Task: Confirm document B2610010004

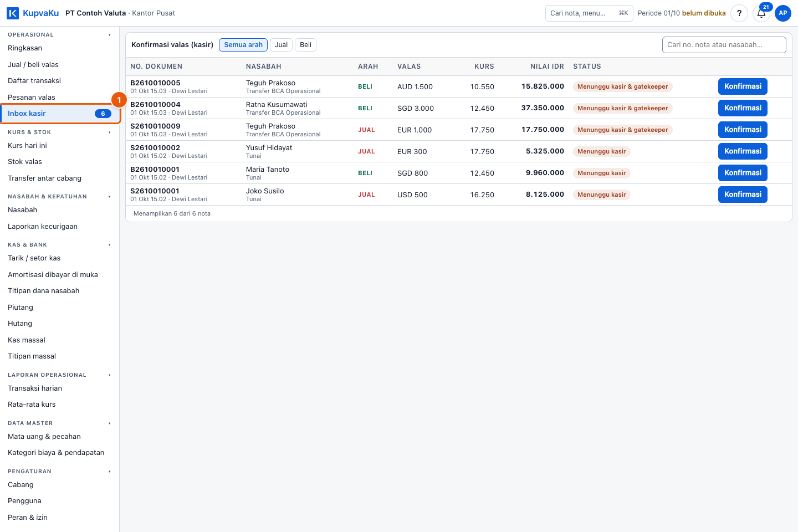Action: point(743,108)
